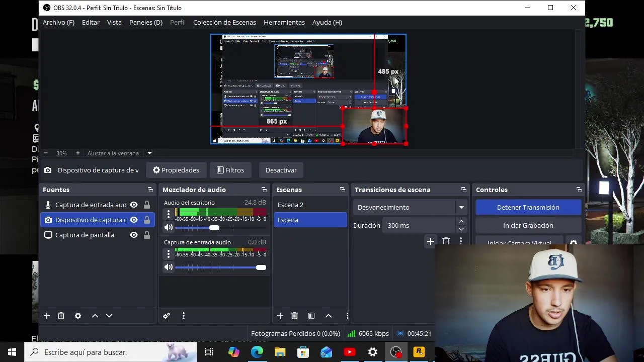The height and width of the screenshot is (362, 644).
Task: Toggle visibility of Dispositivo de captura source
Action: coord(134,220)
